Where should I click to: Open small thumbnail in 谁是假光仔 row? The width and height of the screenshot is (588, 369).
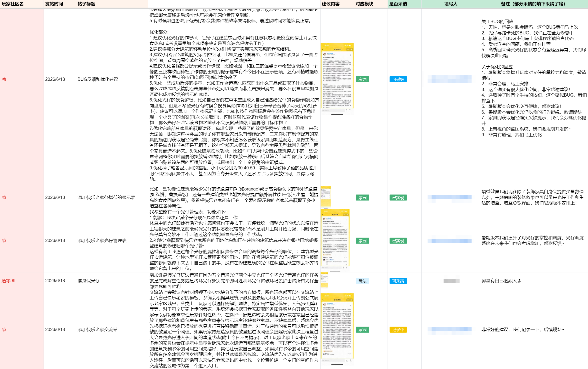[x=324, y=280]
